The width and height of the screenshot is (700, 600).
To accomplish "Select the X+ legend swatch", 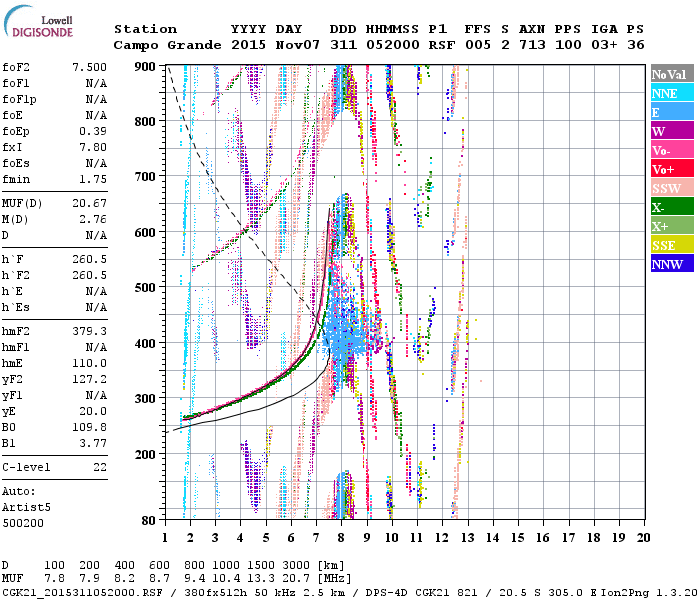I will click(x=672, y=225).
